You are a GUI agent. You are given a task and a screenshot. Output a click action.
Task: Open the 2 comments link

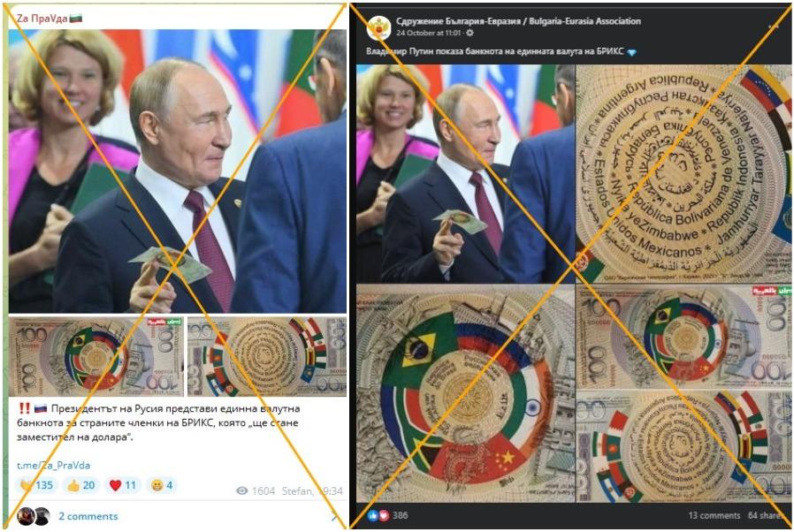pos(88,516)
